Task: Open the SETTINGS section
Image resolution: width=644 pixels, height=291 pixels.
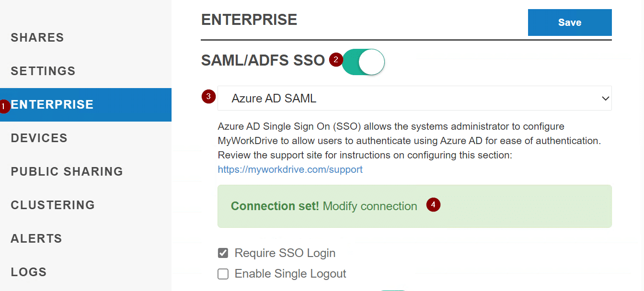Action: point(43,71)
